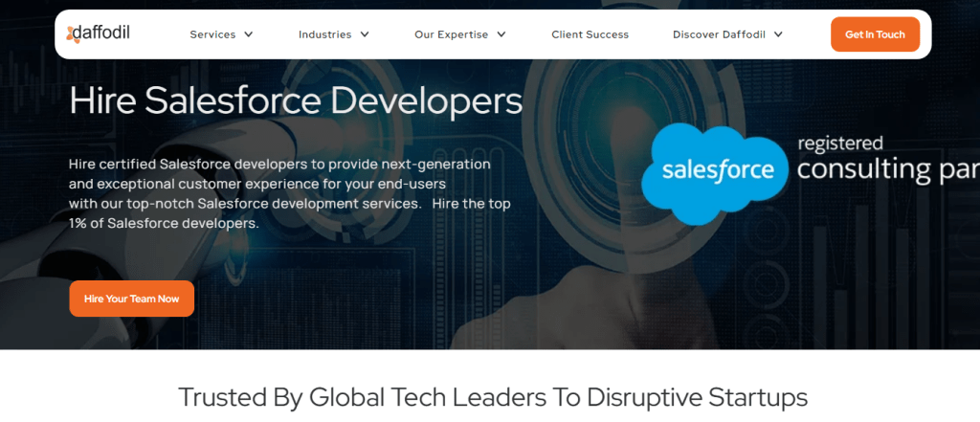980x422 pixels.
Task: Go to the Client Success page
Action: click(x=590, y=34)
